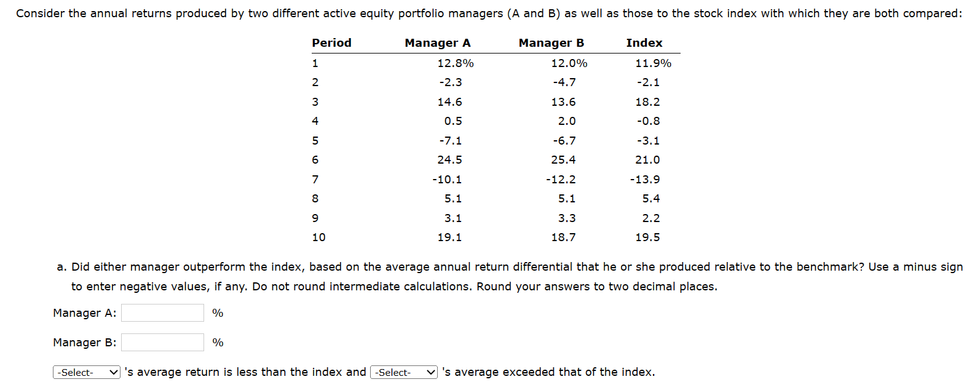Image resolution: width=980 pixels, height=382 pixels.
Task: Click the percent sign beside Manager B field
Action: pyautogui.click(x=218, y=342)
